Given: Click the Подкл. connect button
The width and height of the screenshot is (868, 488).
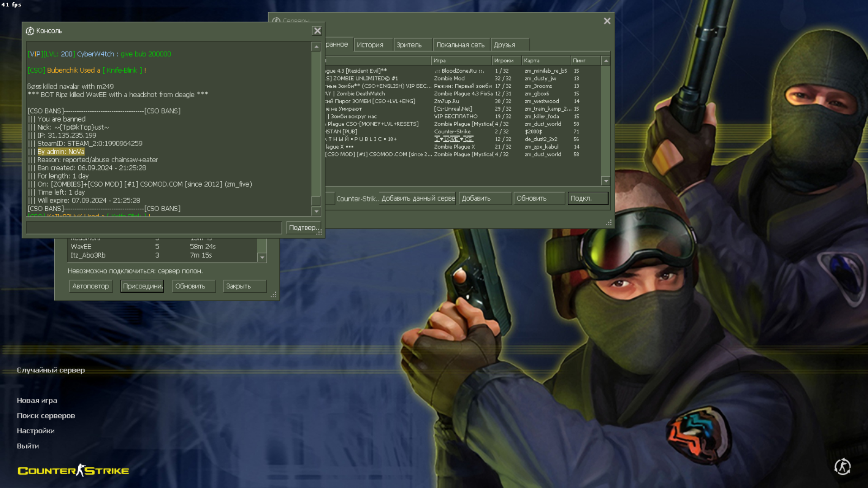Looking at the screenshot, I should 587,198.
